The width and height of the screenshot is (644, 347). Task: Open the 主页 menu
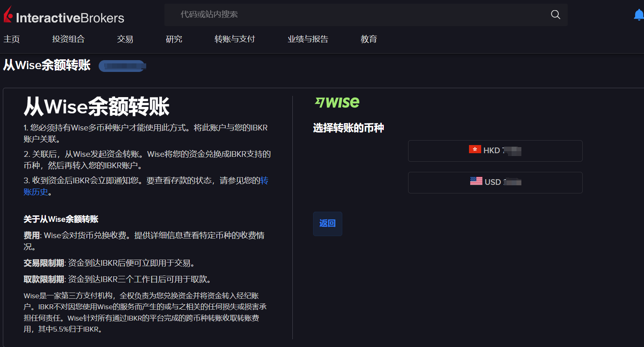coord(11,39)
